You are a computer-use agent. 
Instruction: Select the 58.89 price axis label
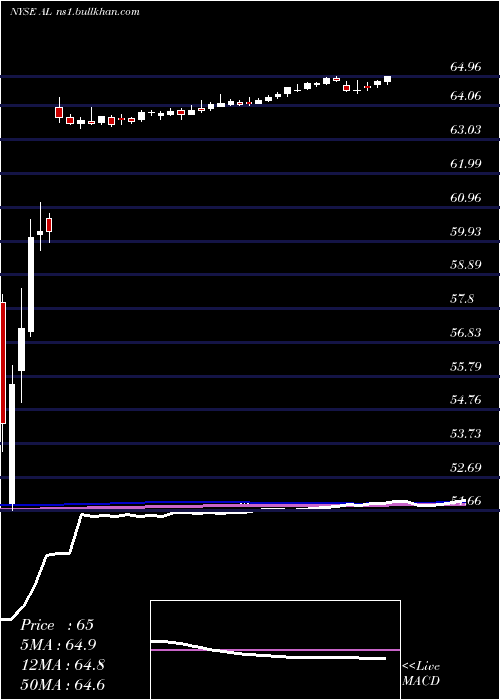(x=466, y=265)
